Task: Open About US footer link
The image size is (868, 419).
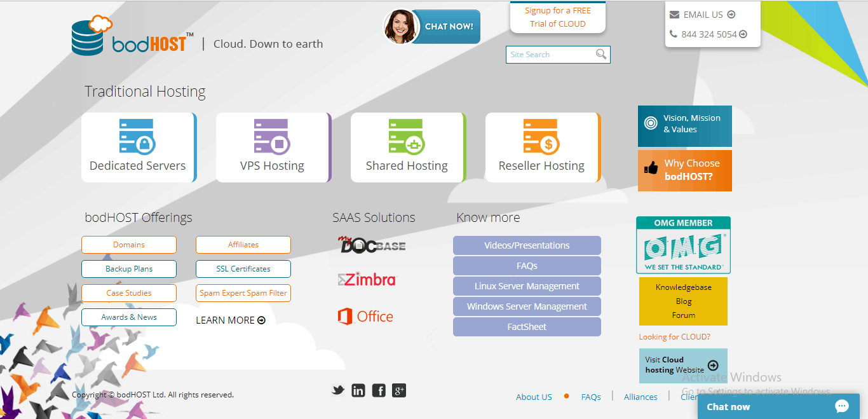Action: point(534,397)
